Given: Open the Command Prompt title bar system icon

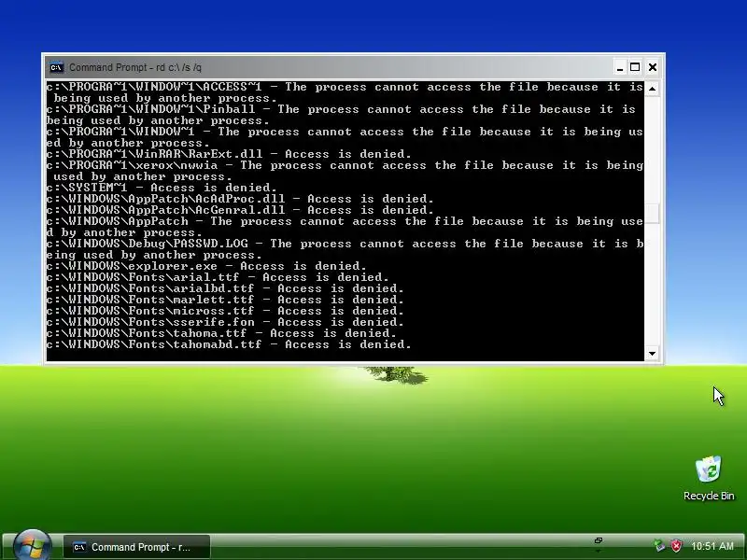Looking at the screenshot, I should pos(56,67).
